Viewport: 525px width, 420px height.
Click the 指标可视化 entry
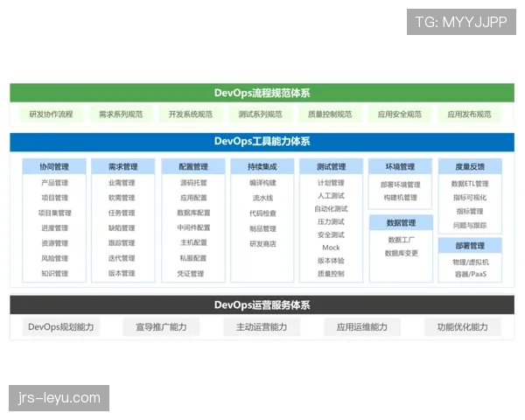click(x=470, y=198)
